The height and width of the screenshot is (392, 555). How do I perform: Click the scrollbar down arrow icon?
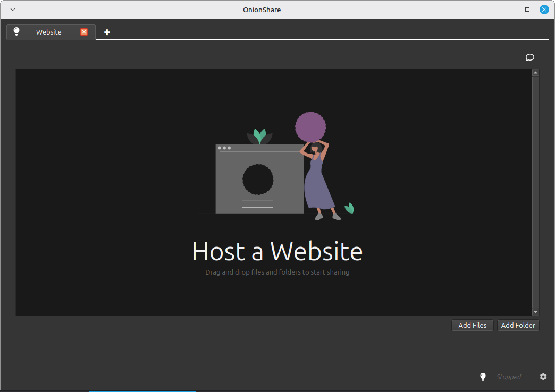(x=535, y=312)
